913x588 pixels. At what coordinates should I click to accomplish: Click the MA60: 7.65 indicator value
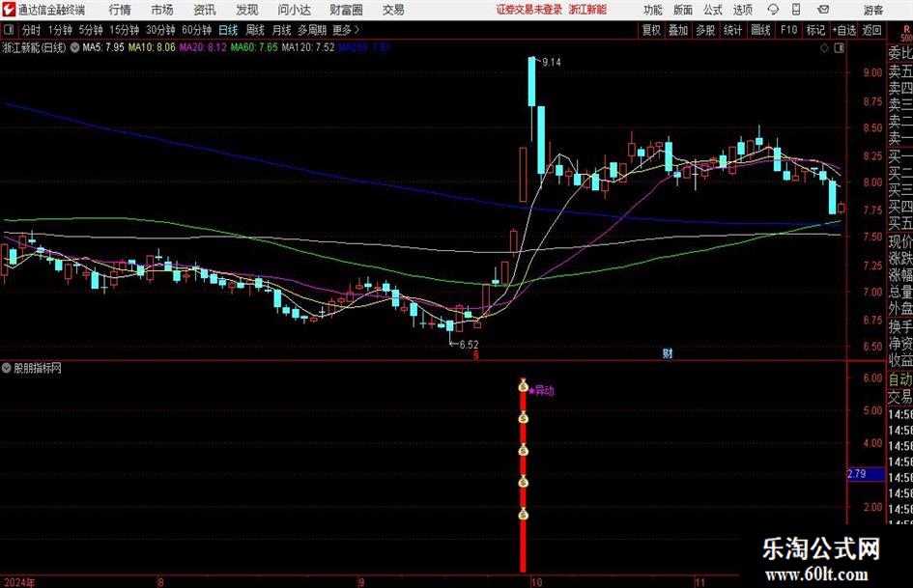tap(254, 47)
